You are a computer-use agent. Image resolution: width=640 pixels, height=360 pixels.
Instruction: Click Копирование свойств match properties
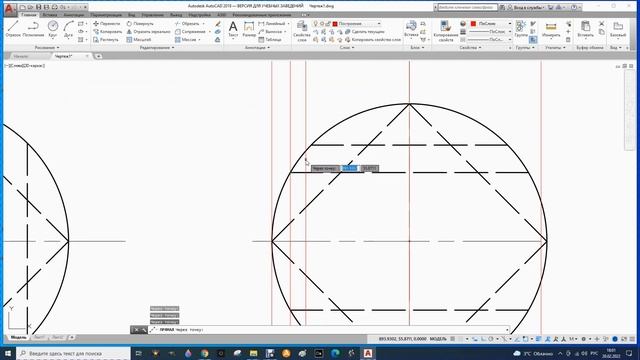pyautogui.click(x=445, y=31)
